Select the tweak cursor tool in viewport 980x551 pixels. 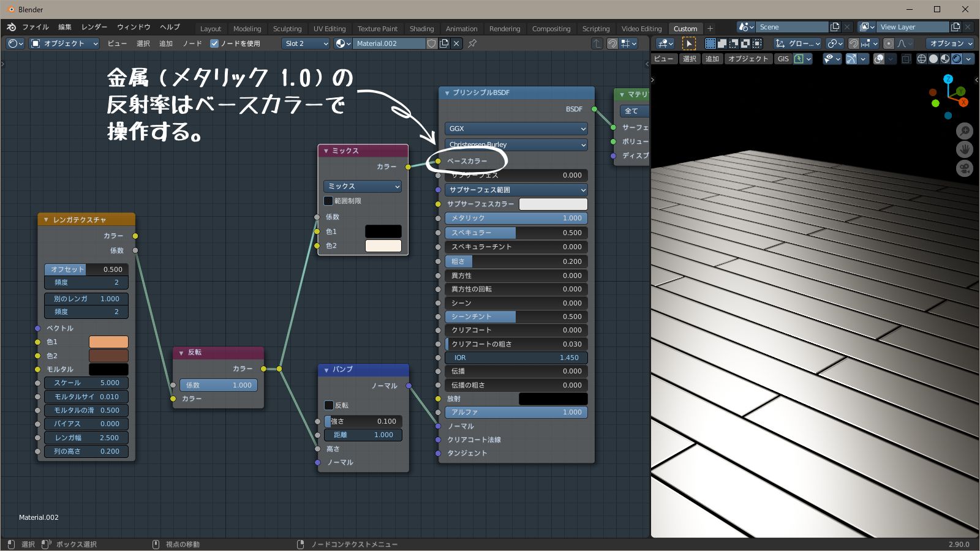click(x=689, y=43)
